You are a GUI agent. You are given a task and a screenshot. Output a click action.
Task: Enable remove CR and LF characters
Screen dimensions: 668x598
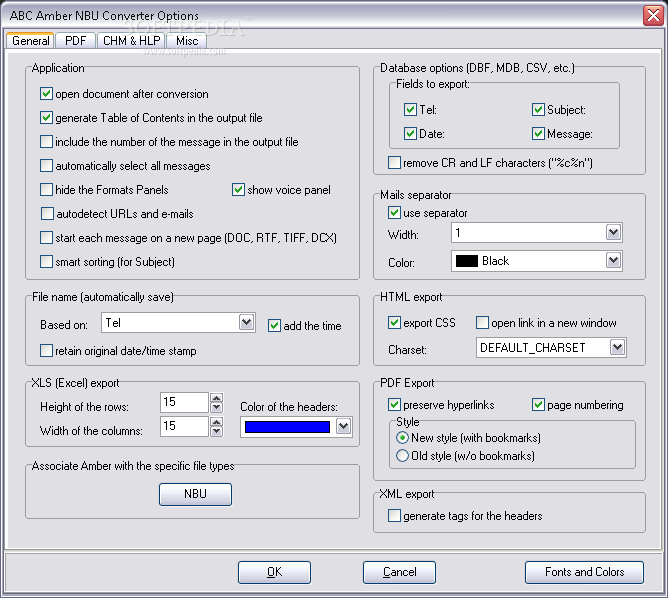click(394, 163)
